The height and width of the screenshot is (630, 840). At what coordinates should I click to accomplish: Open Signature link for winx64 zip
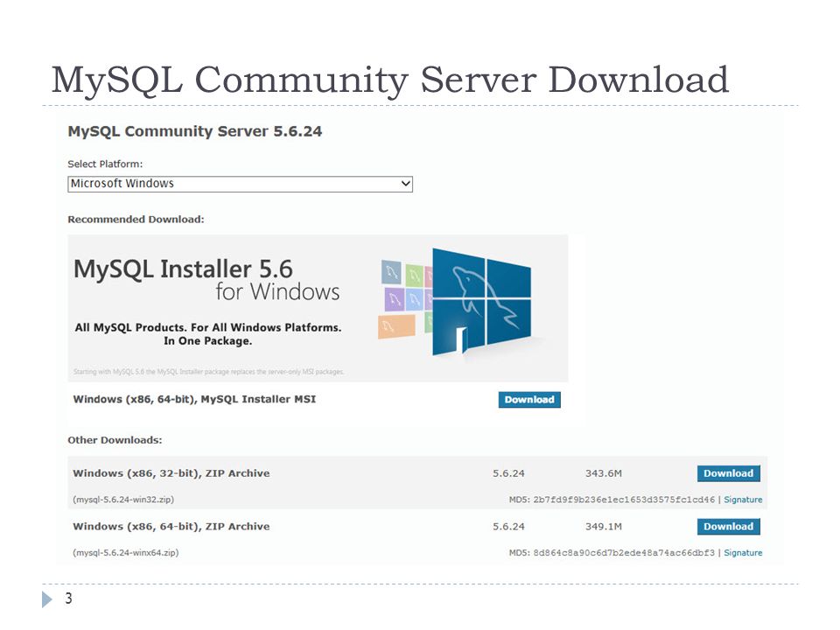(743, 552)
